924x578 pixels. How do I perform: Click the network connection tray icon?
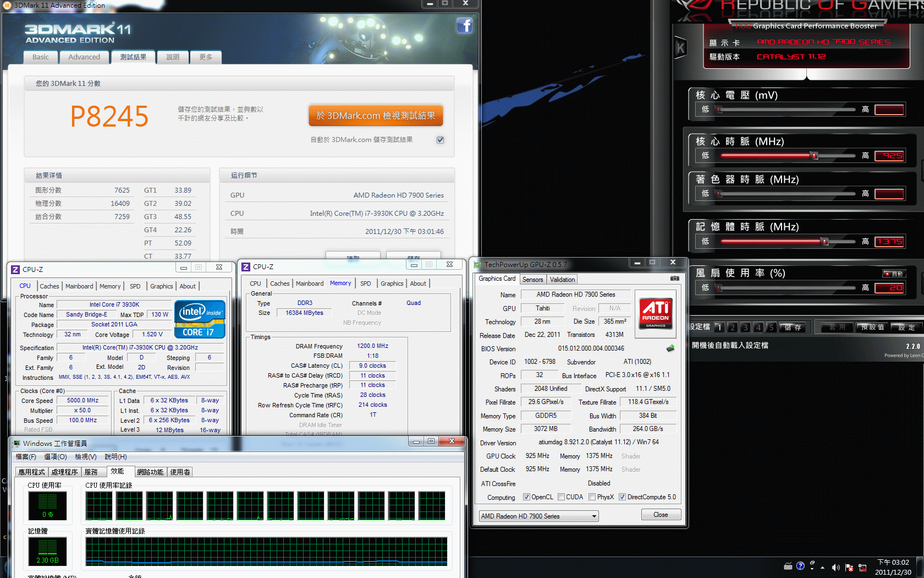[862, 567]
